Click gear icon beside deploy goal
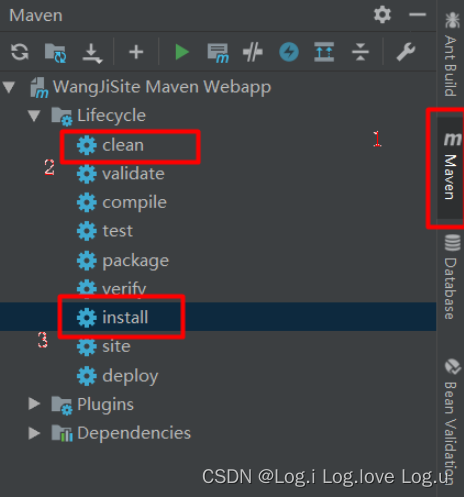The width and height of the screenshot is (464, 497). click(87, 376)
